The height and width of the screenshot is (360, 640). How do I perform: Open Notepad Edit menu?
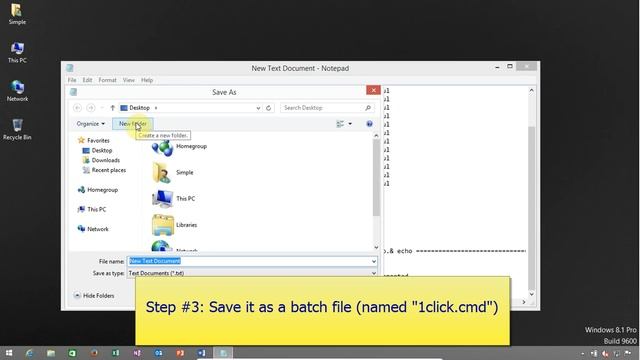87,80
